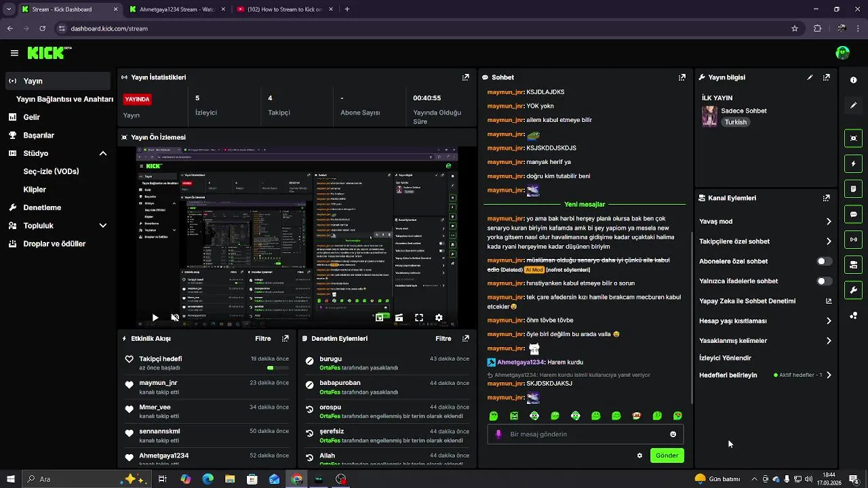The image size is (868, 488).
Task: Open Klipler under Stüdyo
Action: (x=35, y=190)
